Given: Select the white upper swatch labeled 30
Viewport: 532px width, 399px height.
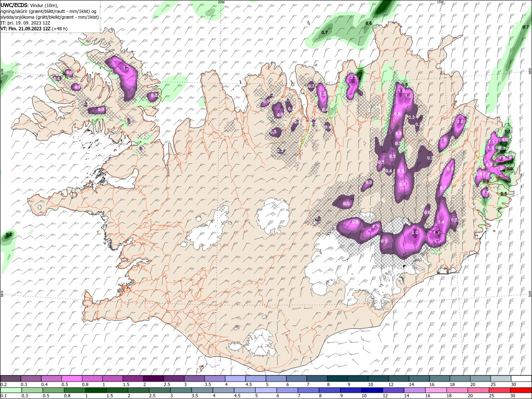Looking at the screenshot, I should 521,379.
